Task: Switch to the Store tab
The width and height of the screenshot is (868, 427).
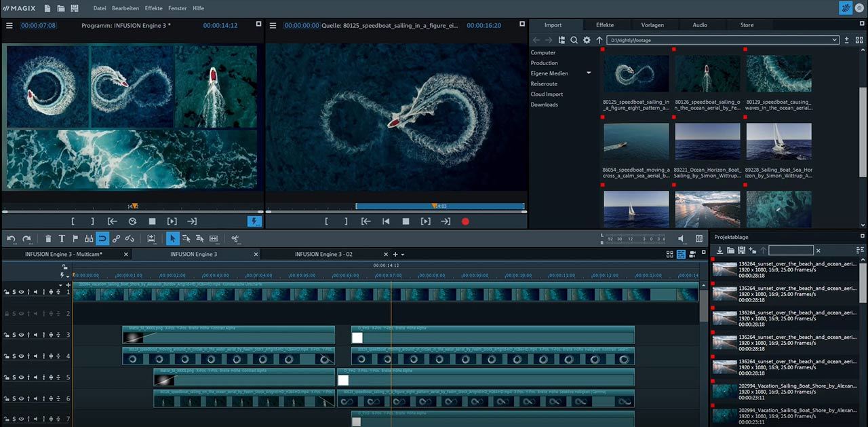Action: (747, 25)
